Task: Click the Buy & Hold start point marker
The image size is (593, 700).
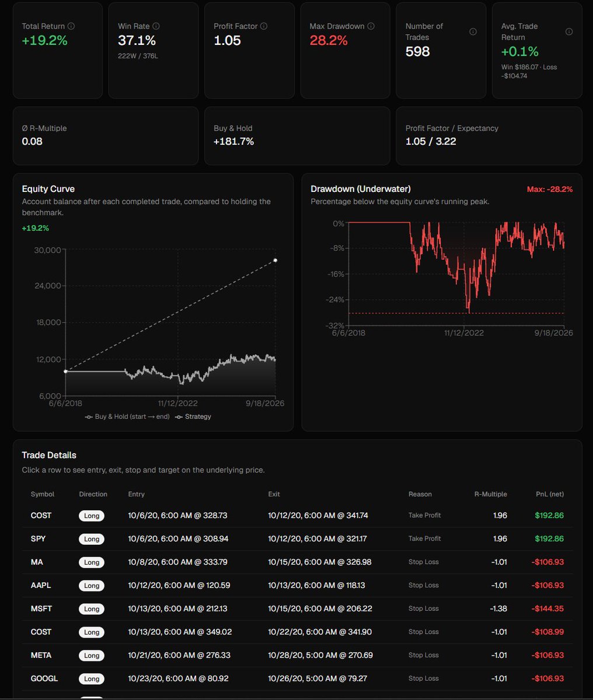Action: click(x=65, y=371)
